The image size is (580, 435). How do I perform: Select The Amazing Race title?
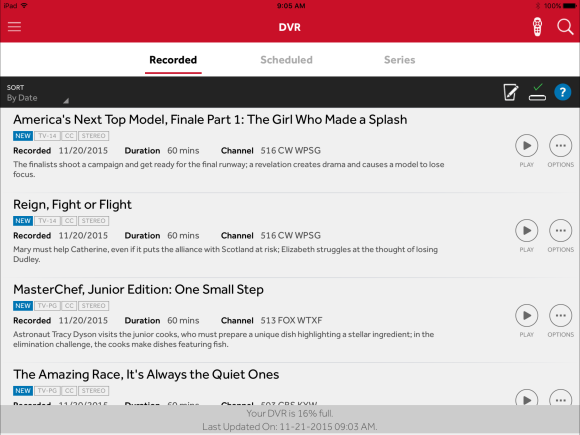(x=146, y=374)
